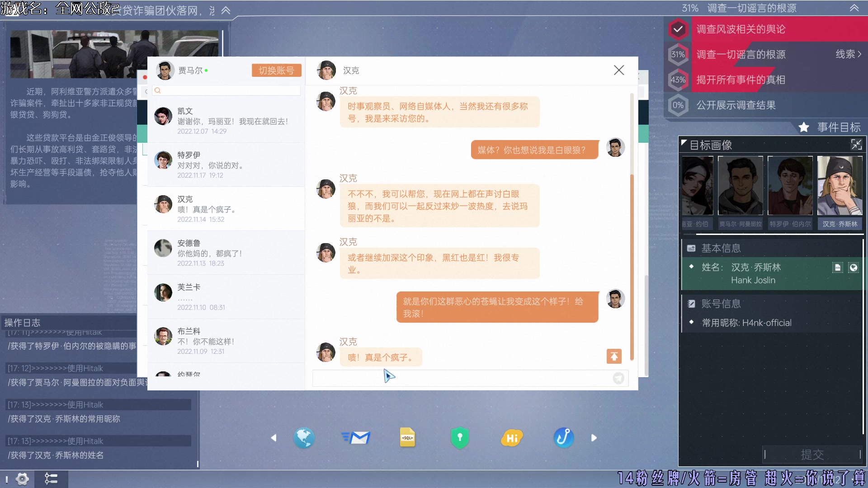Click the 43% progress hexagon on 揭开所有事件的真相
Image resolution: width=868 pixels, height=488 pixels.
[x=679, y=80]
